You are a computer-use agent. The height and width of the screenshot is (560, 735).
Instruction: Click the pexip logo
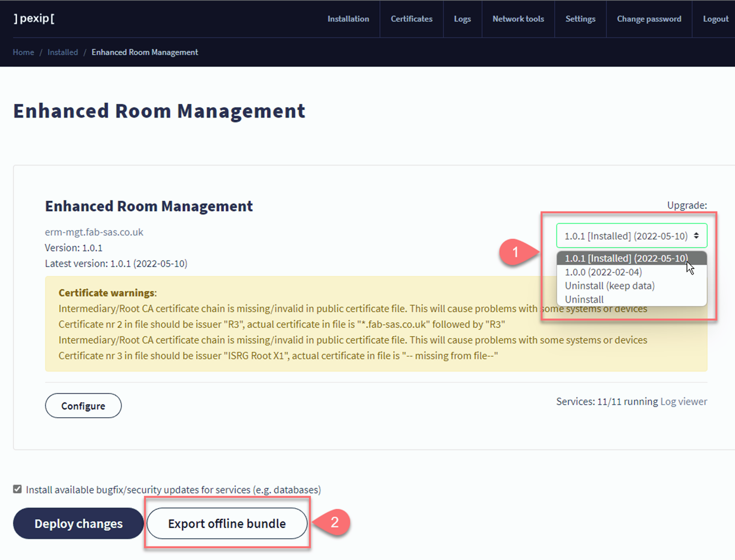point(34,18)
